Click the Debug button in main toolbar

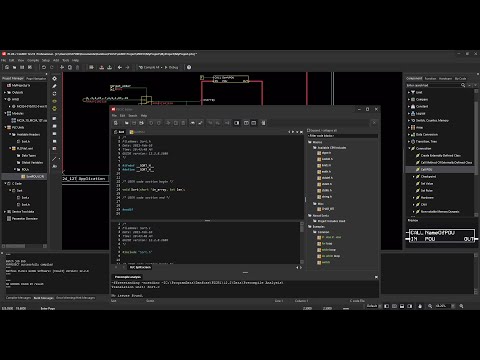[171, 67]
